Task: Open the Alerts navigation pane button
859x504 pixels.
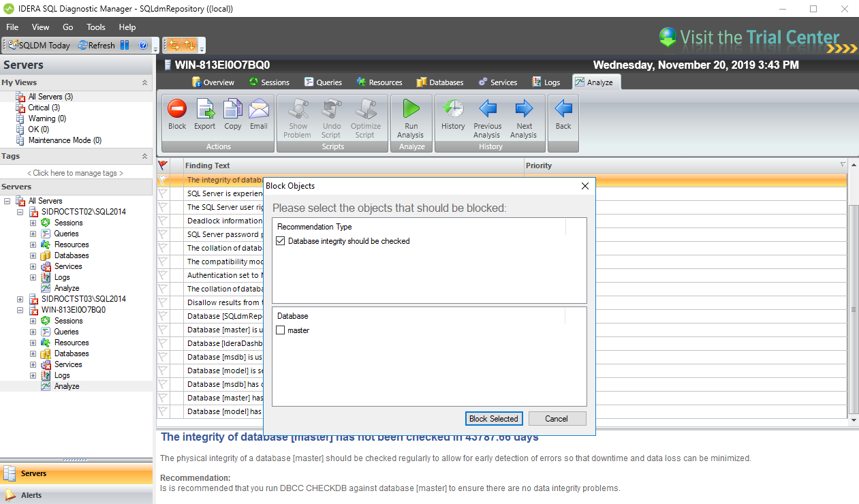Action: point(76,495)
